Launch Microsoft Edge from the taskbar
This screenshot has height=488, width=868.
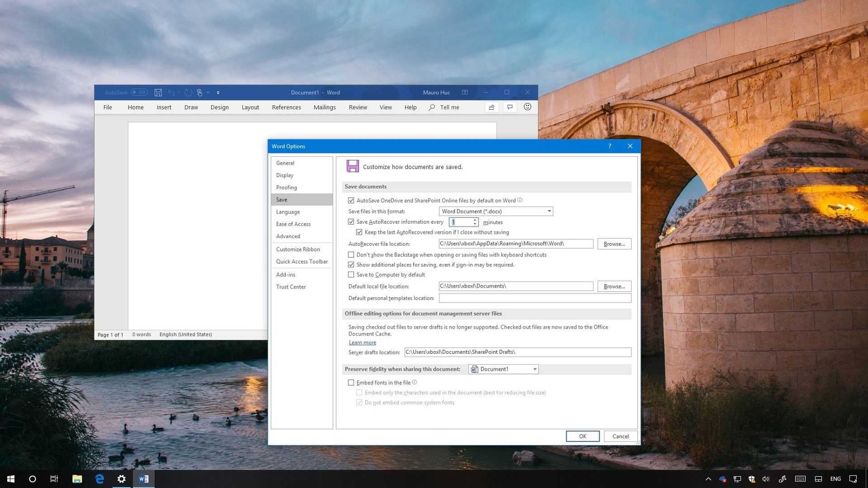click(99, 479)
